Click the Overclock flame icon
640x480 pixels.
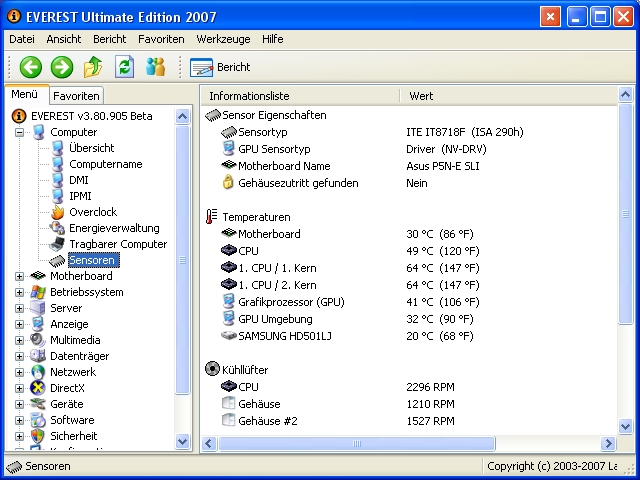coord(58,212)
